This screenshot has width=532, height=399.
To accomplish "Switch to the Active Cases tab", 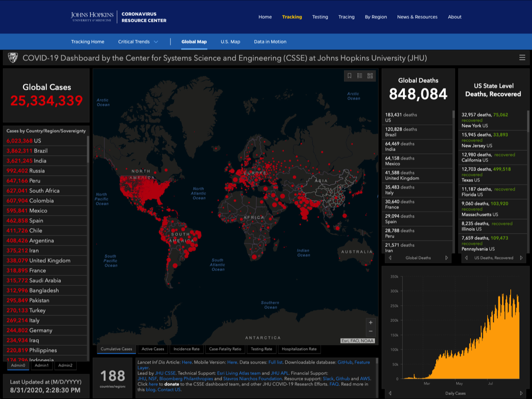I will click(x=153, y=349).
